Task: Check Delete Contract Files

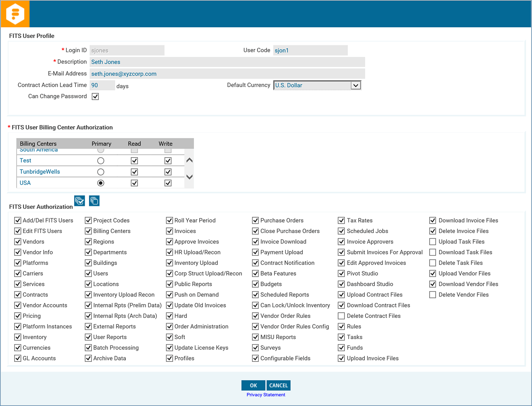Action: pos(341,316)
